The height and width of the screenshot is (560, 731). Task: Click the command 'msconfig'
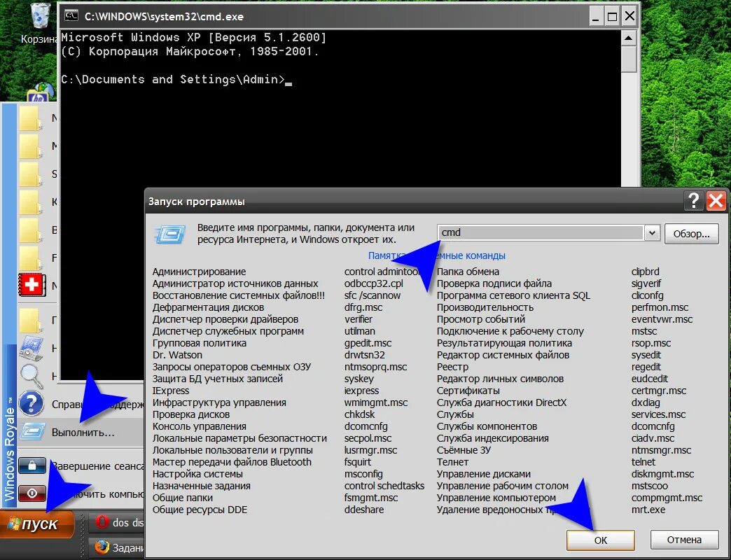point(363,475)
